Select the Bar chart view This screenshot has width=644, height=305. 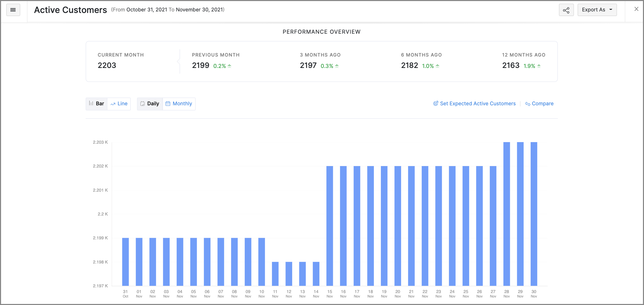(100, 103)
